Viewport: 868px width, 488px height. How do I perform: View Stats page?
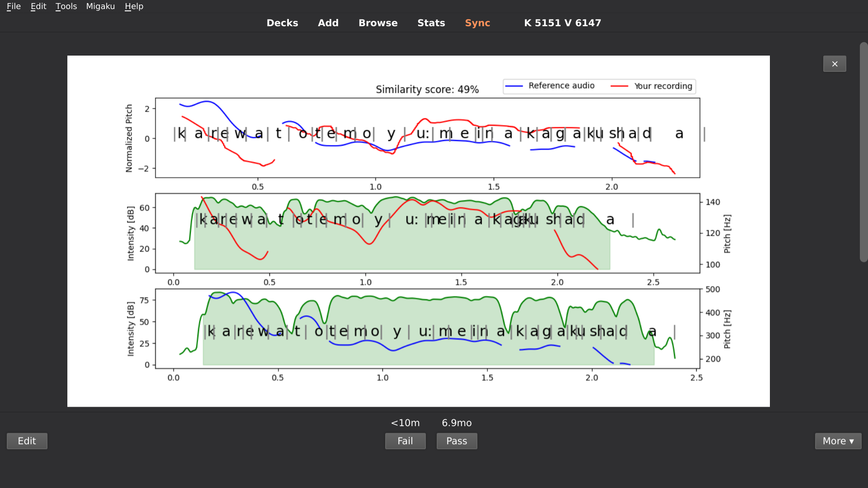431,23
